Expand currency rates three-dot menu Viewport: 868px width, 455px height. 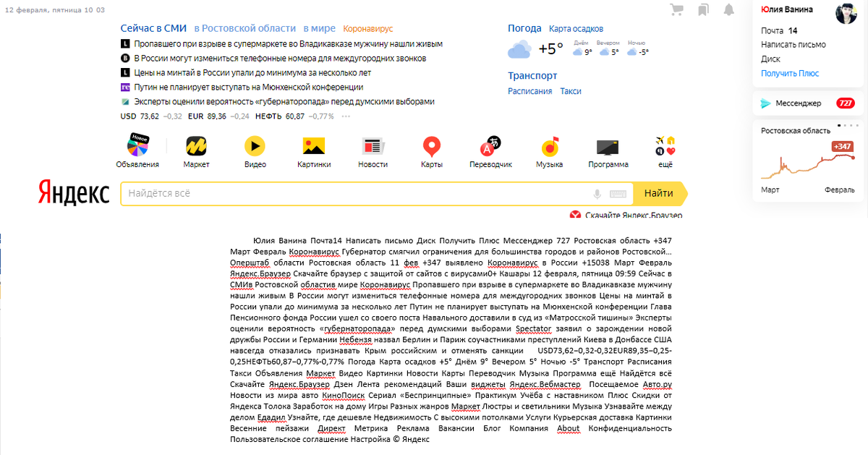[346, 116]
